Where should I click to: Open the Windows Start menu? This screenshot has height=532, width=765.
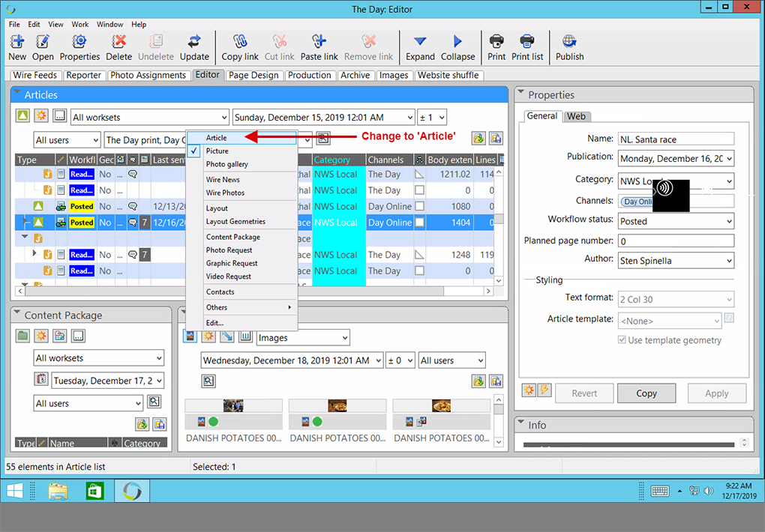14,491
